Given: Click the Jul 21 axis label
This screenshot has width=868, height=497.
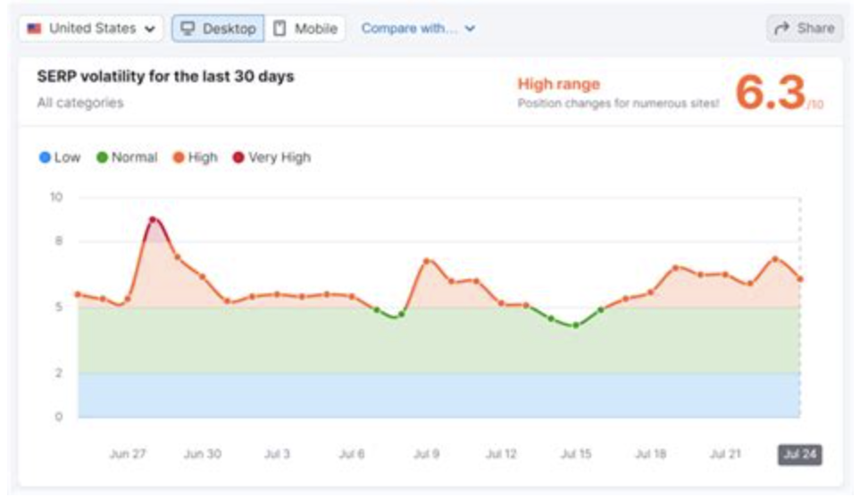Looking at the screenshot, I should coord(725,454).
